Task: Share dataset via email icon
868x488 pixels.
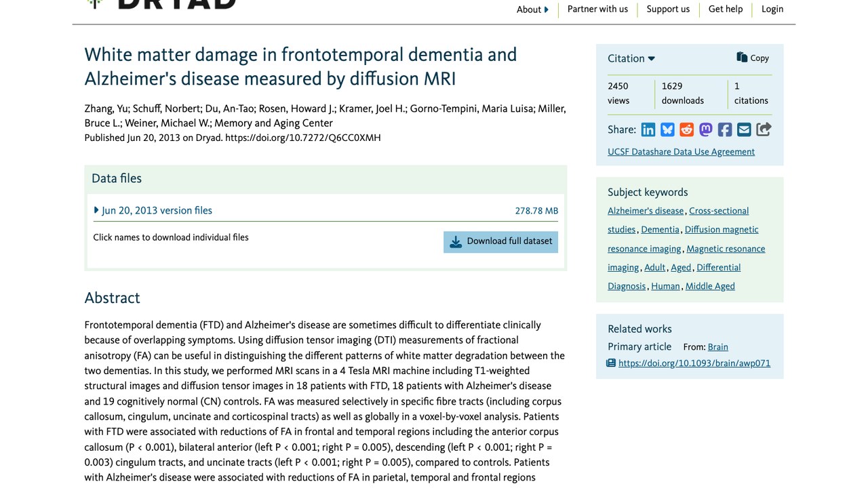Action: (x=744, y=129)
